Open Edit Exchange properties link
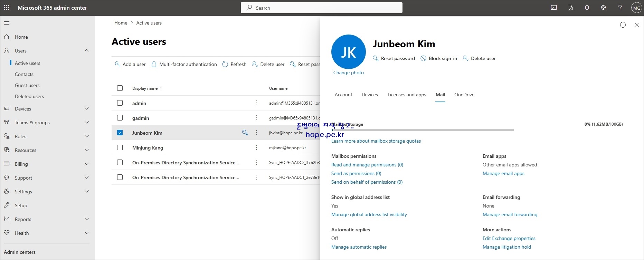 (x=509, y=238)
